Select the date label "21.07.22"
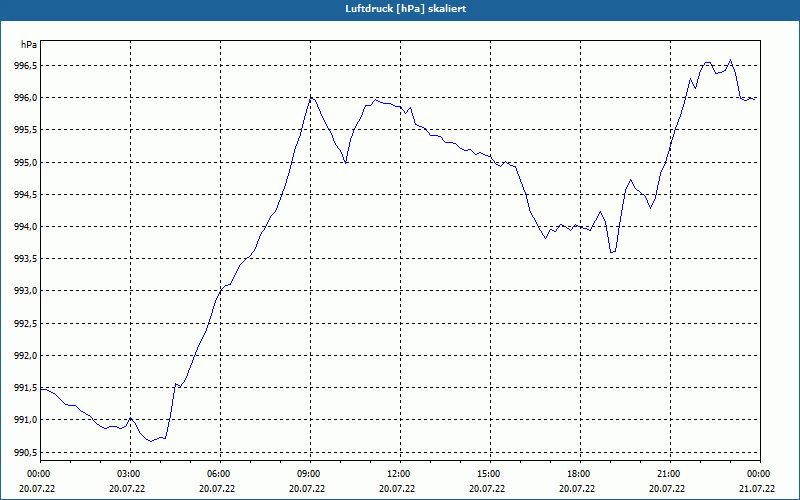This screenshot has width=800, height=500. click(x=757, y=489)
